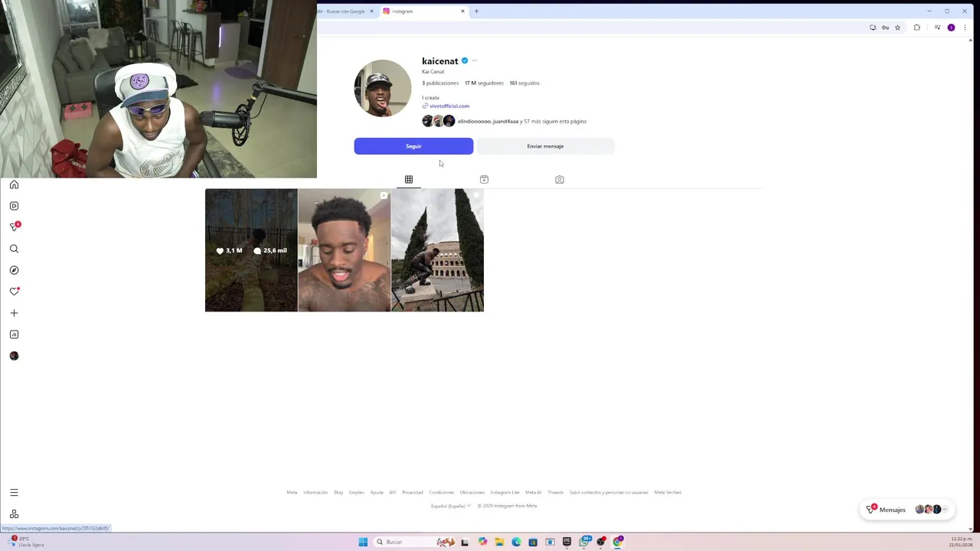This screenshot has height=551, width=980.
Task: Open the Meta apps grid icon in sidebar
Action: tap(14, 514)
